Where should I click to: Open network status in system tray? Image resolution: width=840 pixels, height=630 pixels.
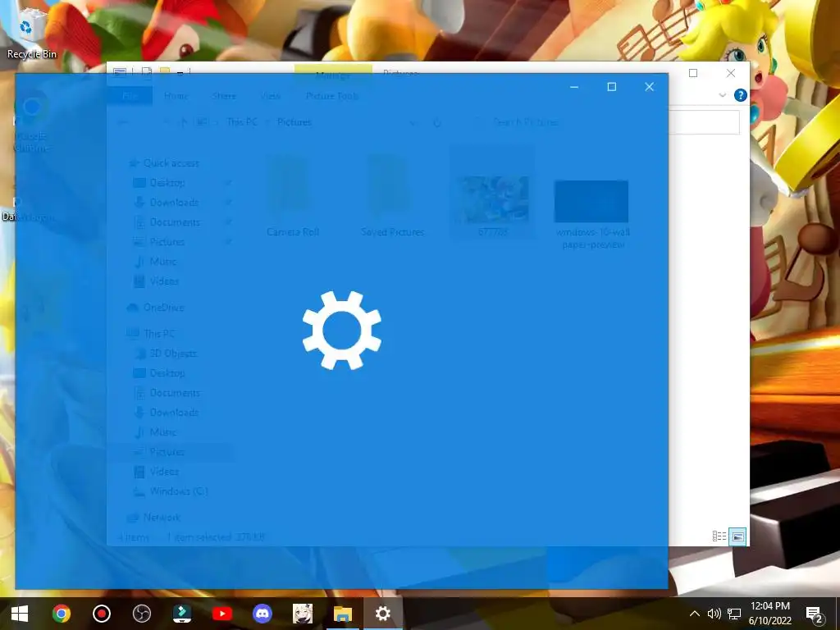pyautogui.click(x=734, y=614)
